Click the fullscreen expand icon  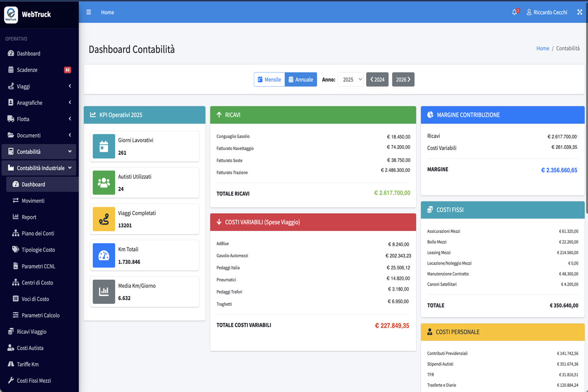[x=579, y=12]
